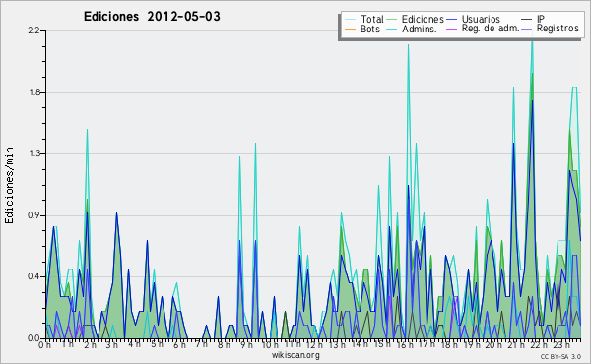The width and height of the screenshot is (591, 364).
Task: Click the 18 h axis marker
Action: click(449, 344)
